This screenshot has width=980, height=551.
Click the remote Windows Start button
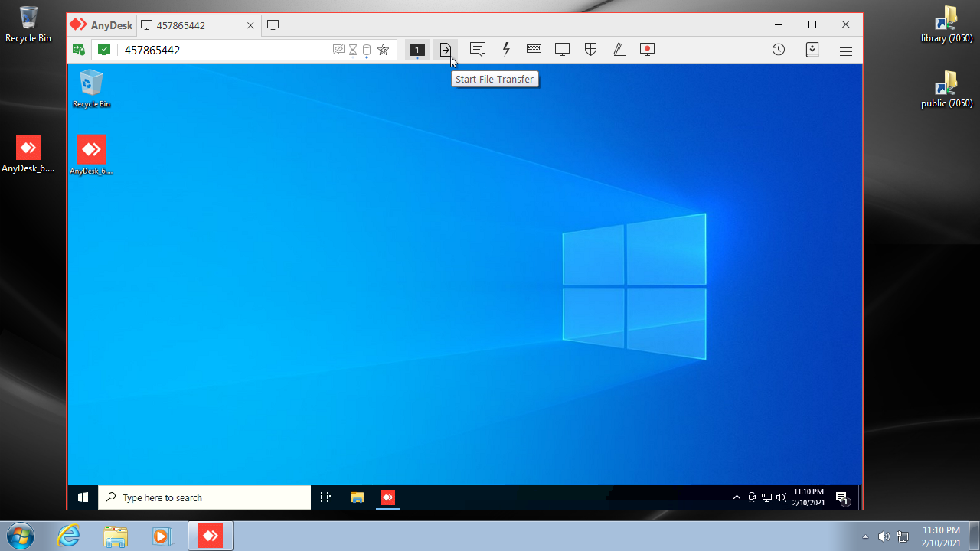click(x=83, y=497)
